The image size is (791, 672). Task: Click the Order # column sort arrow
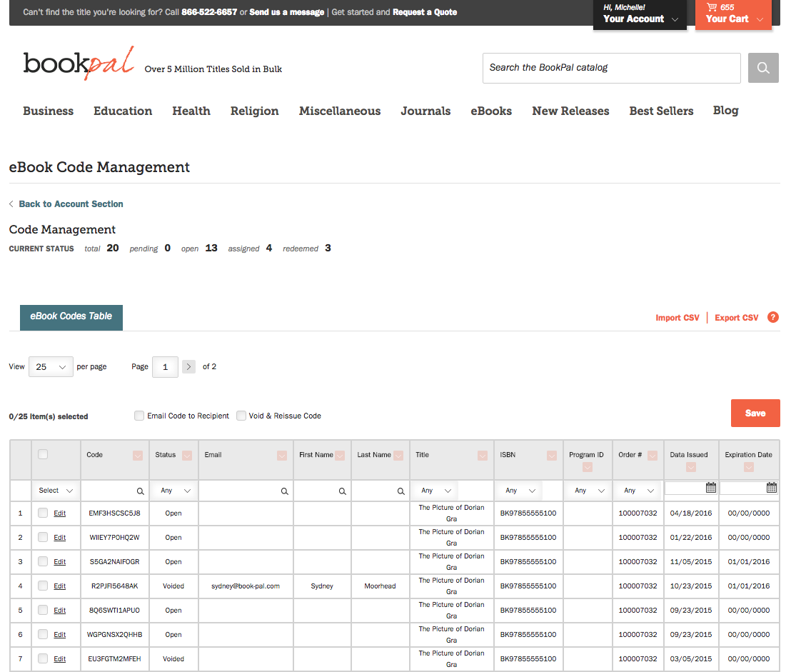pyautogui.click(x=653, y=456)
